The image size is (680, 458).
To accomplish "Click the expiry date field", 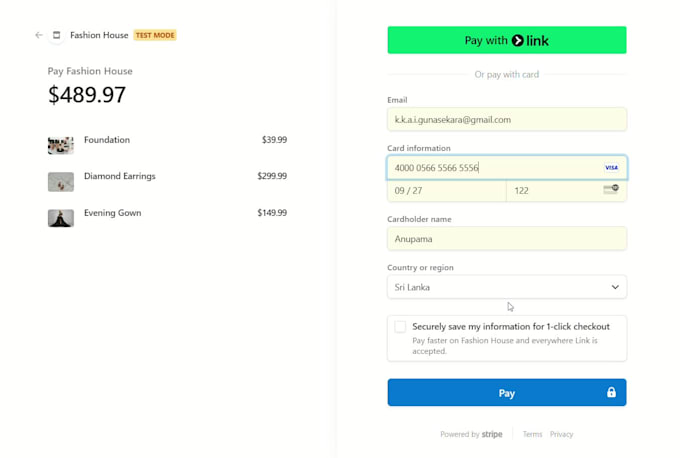I will pos(446,190).
